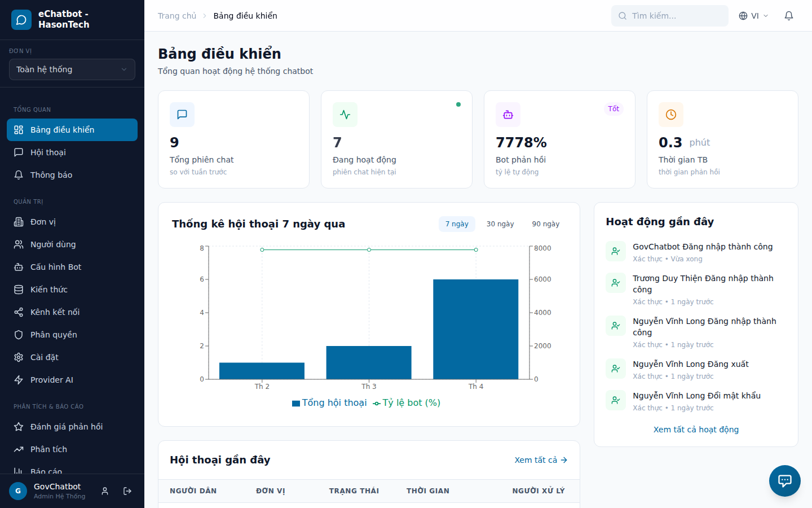Open the floating chat widget button
The image size is (812, 508).
coord(784,481)
